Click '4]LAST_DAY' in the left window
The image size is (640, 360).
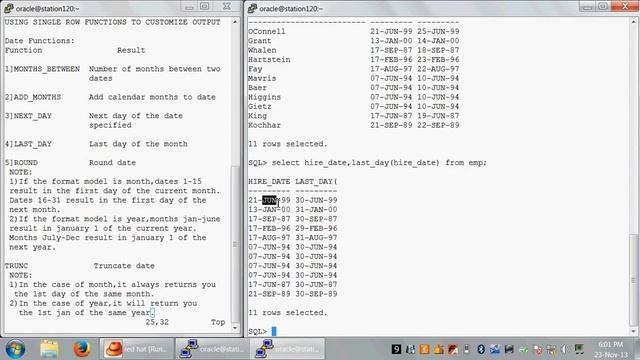click(x=28, y=144)
